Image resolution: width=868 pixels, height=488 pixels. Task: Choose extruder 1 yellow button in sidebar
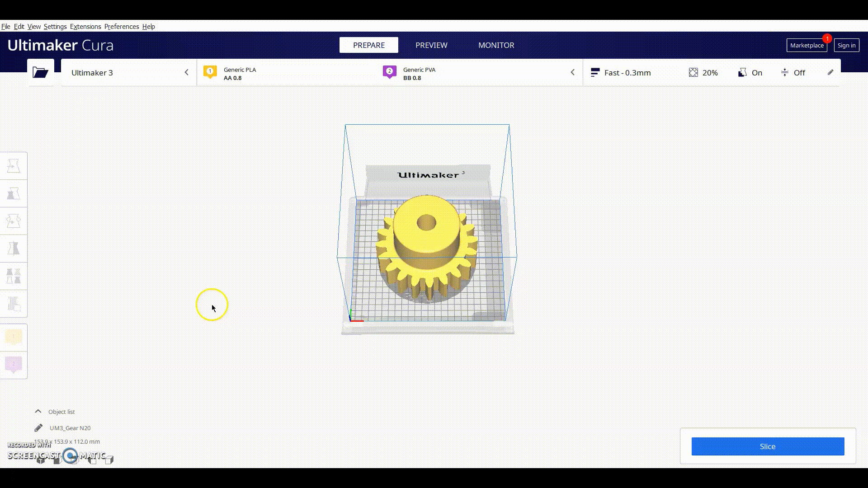(14, 338)
